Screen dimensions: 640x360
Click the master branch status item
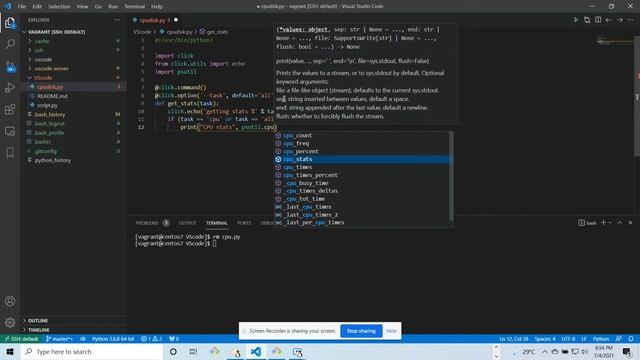pyautogui.click(x=59, y=339)
